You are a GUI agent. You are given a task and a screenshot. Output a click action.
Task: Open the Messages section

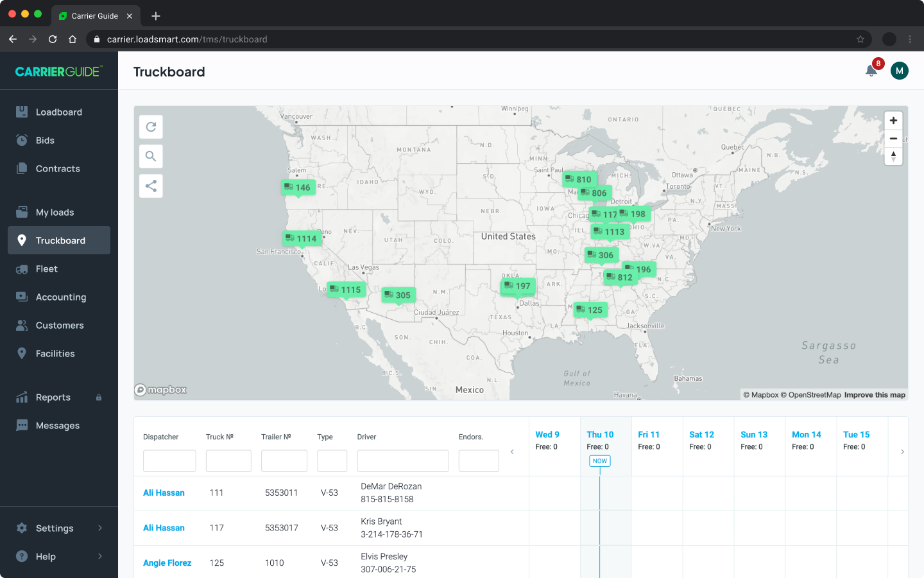(58, 425)
